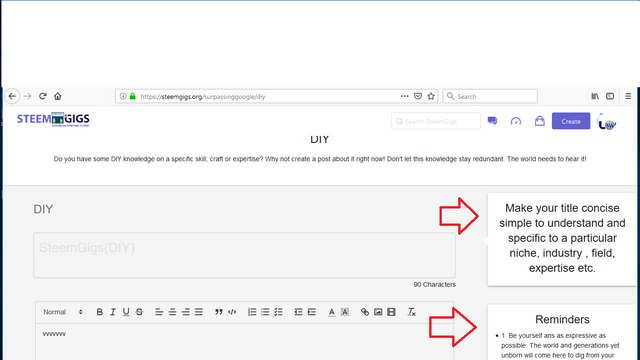Create a bulleted list
Screen dimensions: 640x360
pos(265,312)
